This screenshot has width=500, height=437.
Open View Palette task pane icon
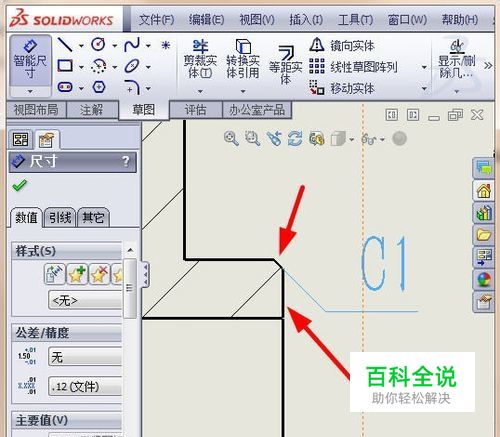(484, 257)
